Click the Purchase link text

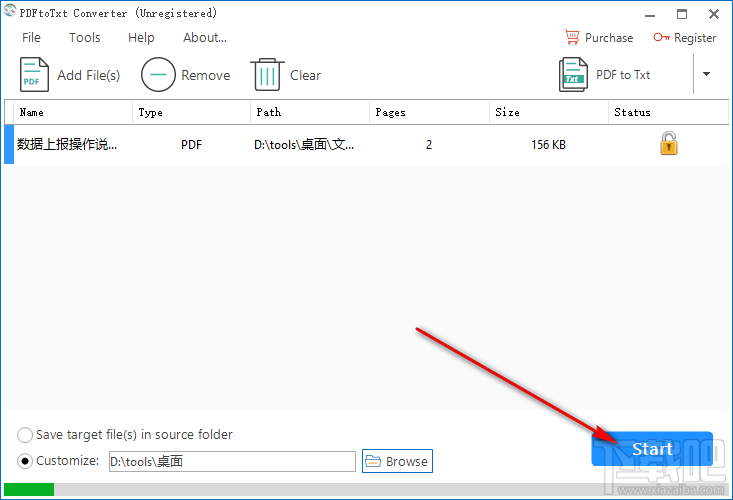[609, 37]
